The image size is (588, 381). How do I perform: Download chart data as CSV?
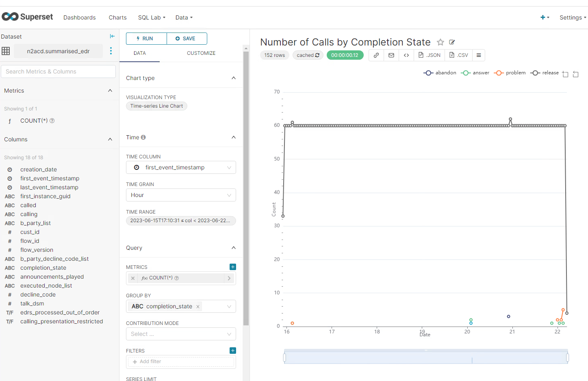[x=458, y=55]
